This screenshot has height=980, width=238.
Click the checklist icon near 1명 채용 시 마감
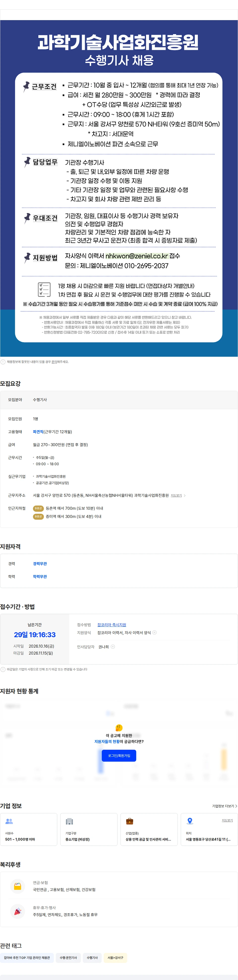tap(44, 289)
